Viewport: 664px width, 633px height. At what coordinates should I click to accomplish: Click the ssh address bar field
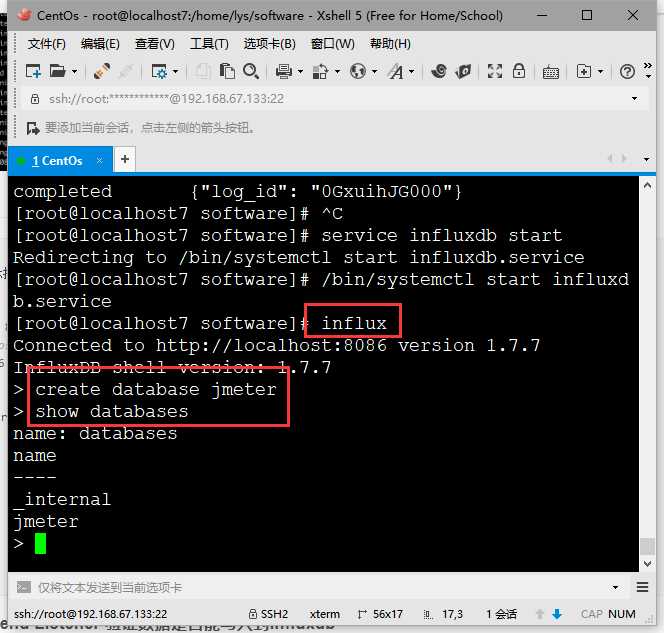(335, 99)
